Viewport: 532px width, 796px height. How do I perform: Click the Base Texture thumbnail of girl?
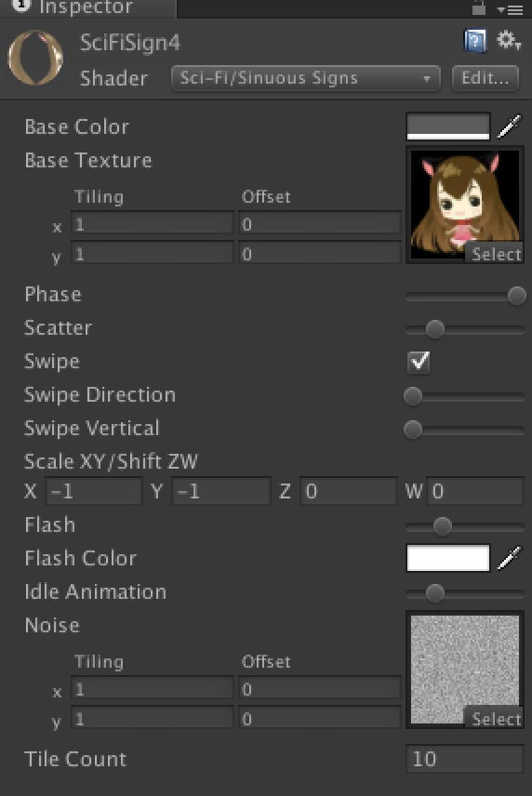464,204
